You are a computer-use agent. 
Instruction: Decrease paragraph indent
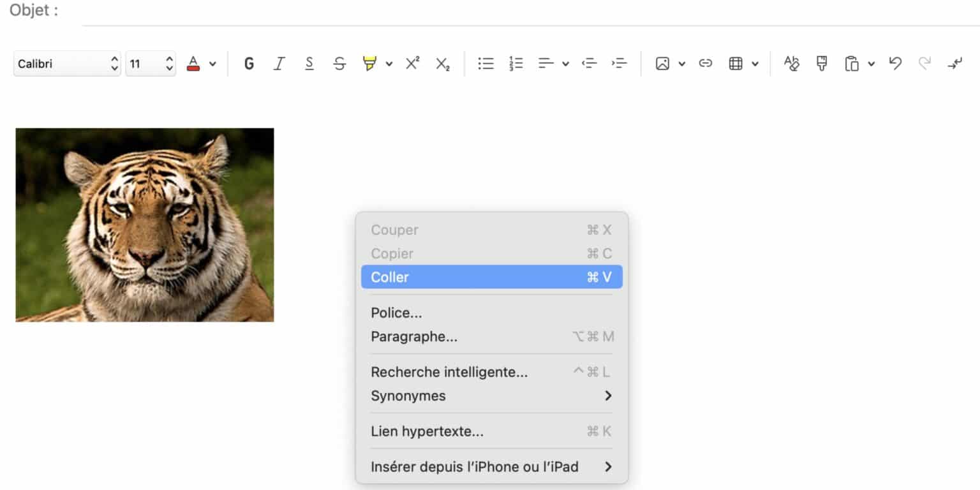pyautogui.click(x=589, y=64)
